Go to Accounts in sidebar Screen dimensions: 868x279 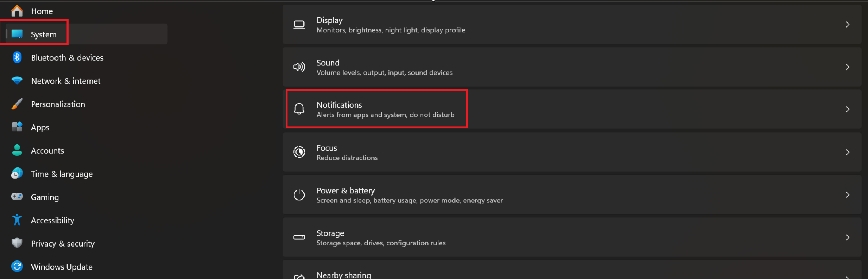pos(47,151)
